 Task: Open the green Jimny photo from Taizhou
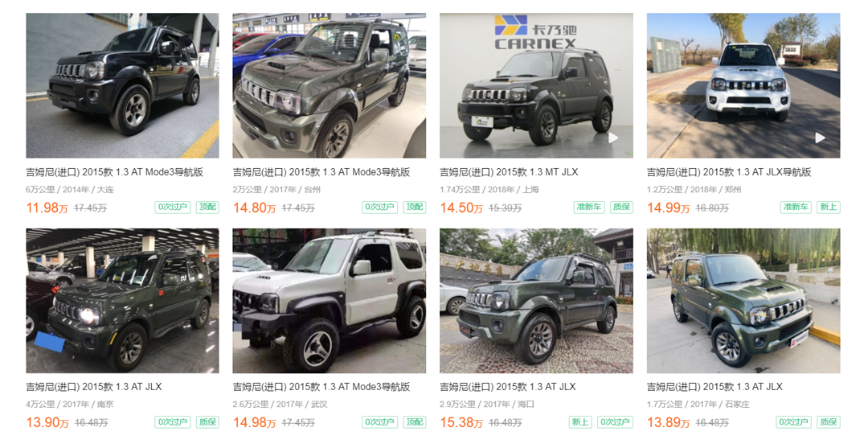point(330,85)
